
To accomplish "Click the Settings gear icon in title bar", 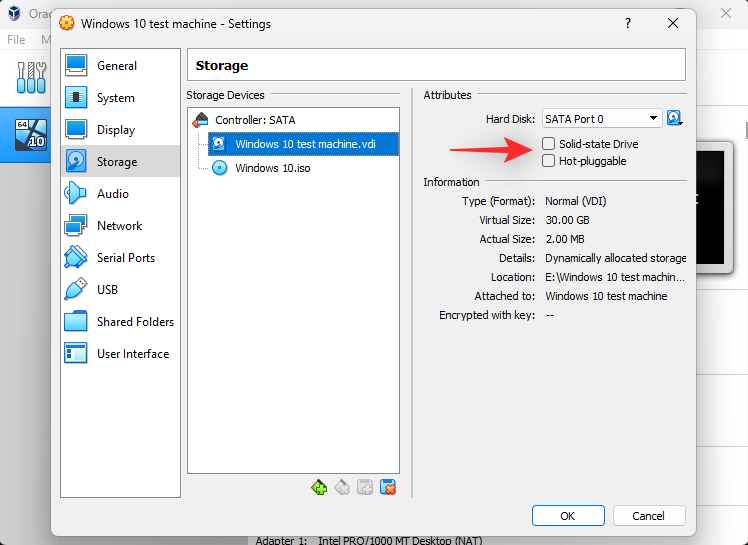I will tap(67, 23).
